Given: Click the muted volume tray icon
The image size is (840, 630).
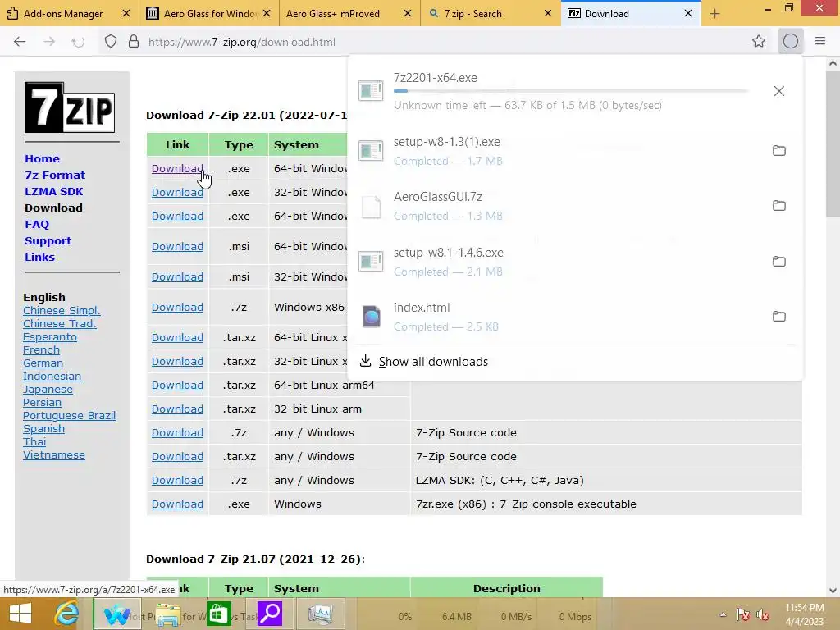Looking at the screenshot, I should [763, 615].
